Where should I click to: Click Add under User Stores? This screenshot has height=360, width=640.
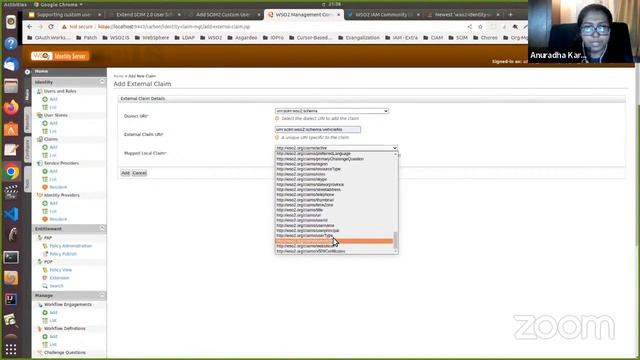[53, 123]
